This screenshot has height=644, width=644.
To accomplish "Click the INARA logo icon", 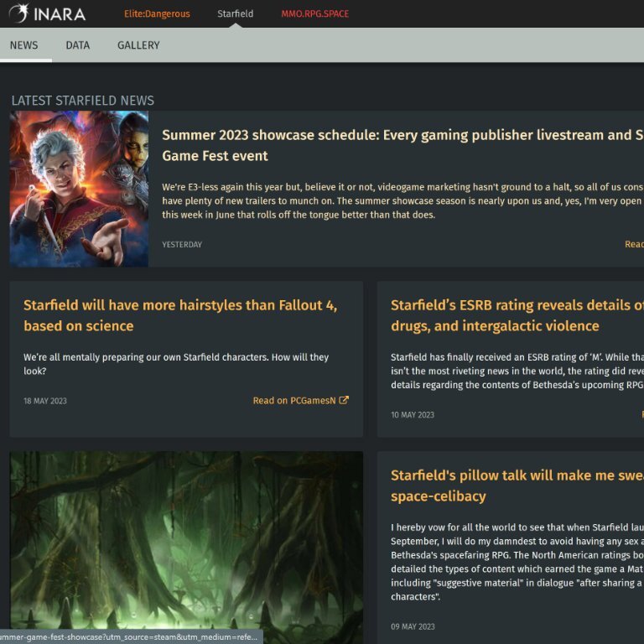I will coord(19,13).
